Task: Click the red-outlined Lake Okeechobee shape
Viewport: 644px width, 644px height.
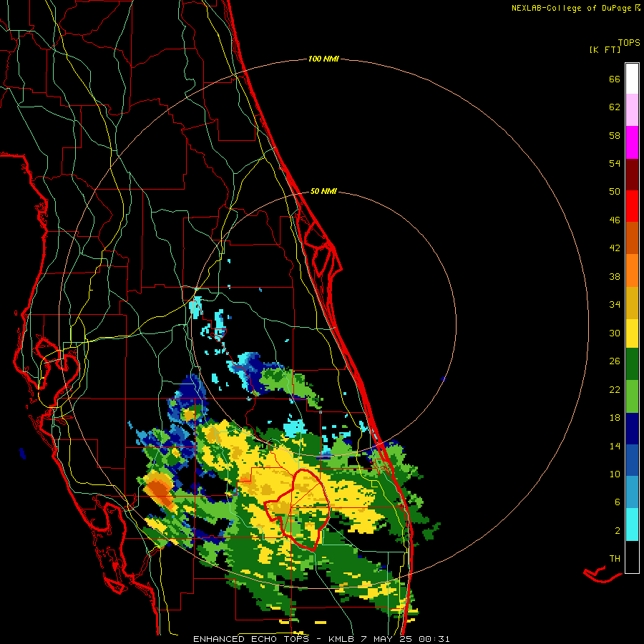Action: coord(298,509)
